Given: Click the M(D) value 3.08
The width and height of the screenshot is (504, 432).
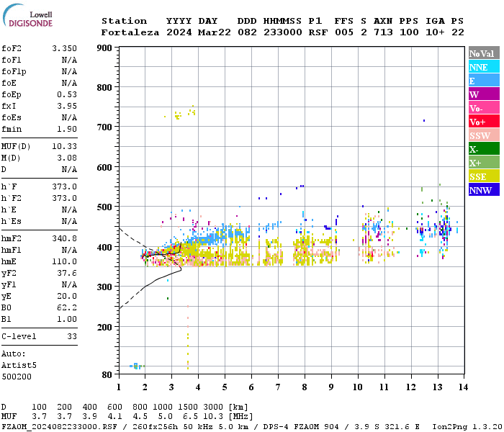Looking at the screenshot, I should 67,158.
